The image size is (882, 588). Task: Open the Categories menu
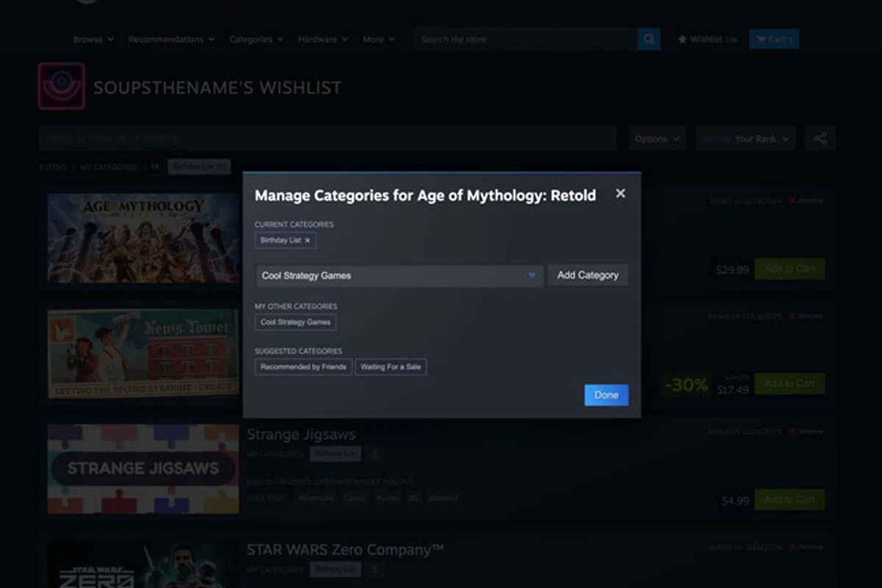256,39
